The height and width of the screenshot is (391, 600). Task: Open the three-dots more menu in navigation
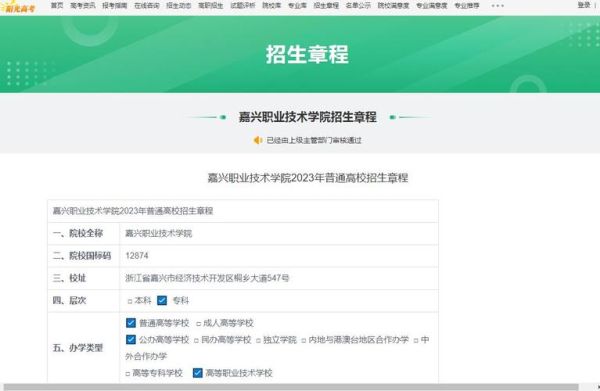497,6
